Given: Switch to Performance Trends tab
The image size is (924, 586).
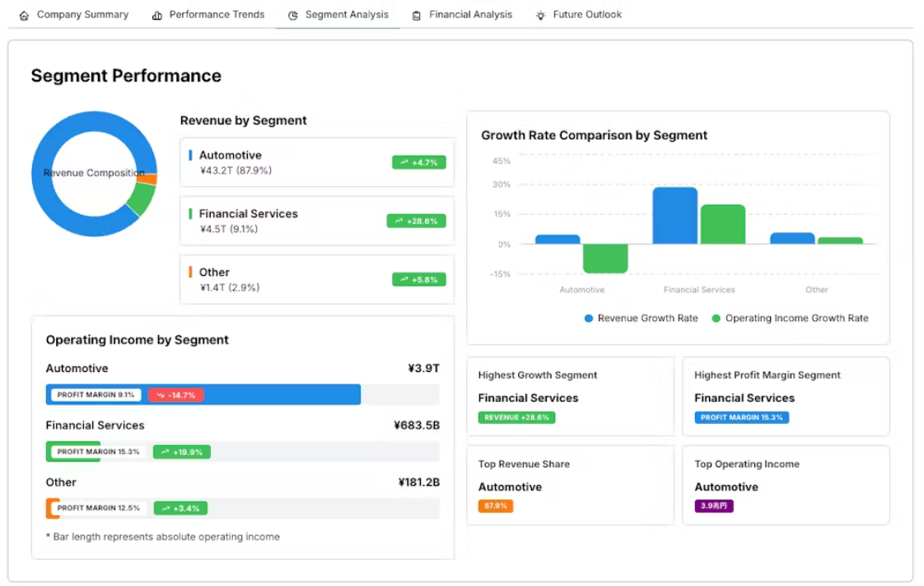Looking at the screenshot, I should tap(208, 15).
